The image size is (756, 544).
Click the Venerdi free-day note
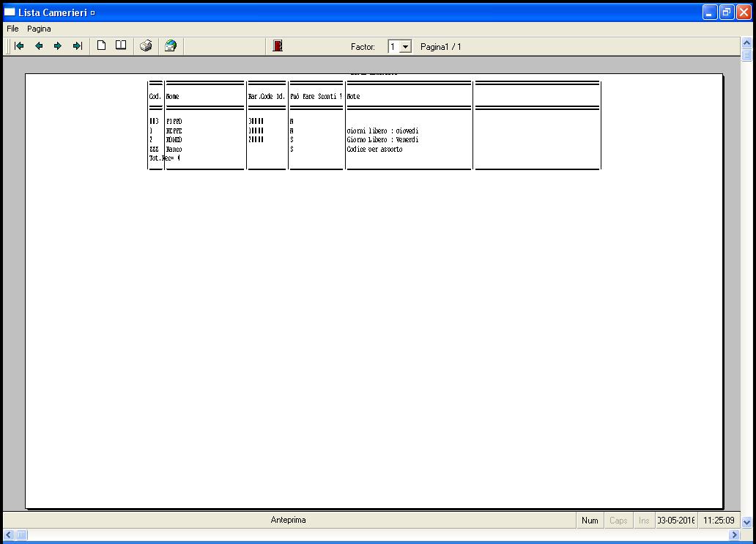(383, 140)
